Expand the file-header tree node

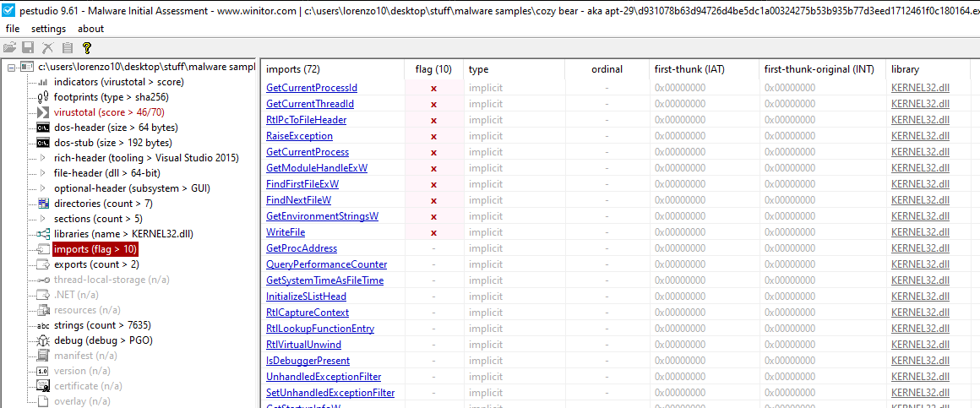click(42, 173)
